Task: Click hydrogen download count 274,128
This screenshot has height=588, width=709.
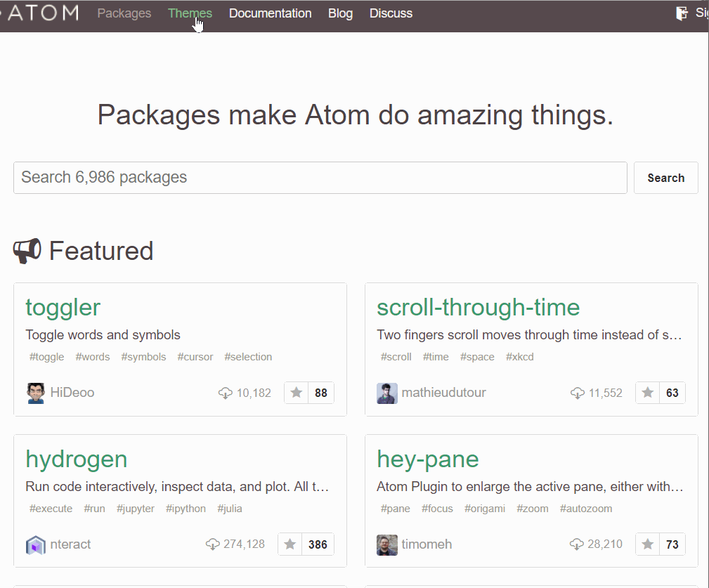Action: click(x=244, y=544)
